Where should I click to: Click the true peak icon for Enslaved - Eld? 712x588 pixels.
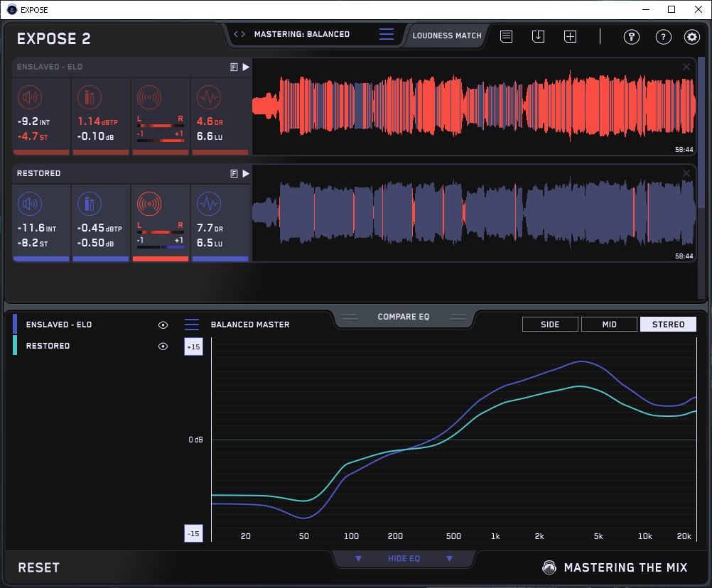tap(90, 97)
